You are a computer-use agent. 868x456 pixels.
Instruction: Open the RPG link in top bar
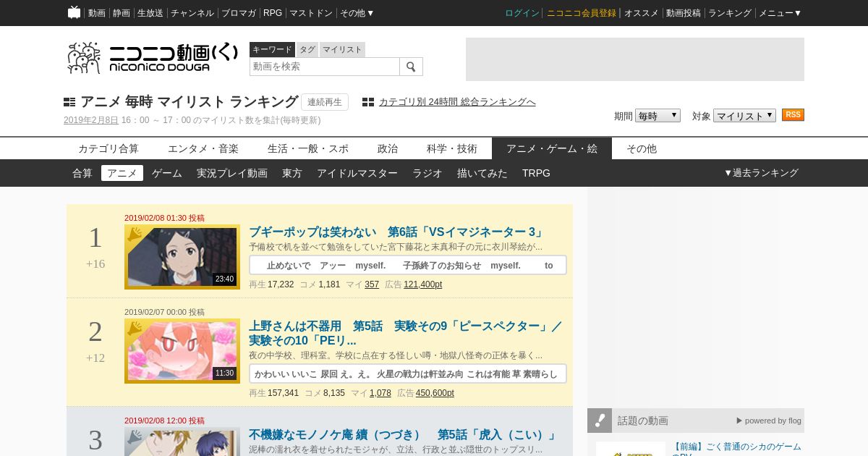(273, 13)
